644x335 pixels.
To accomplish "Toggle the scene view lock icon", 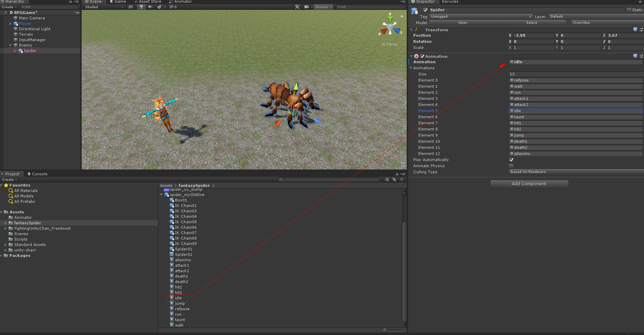I will [x=402, y=16].
